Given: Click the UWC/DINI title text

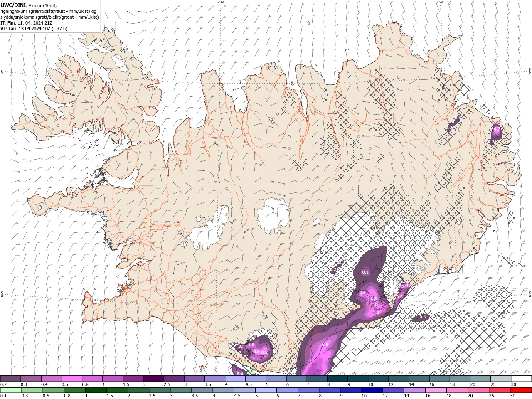Looking at the screenshot, I should [x=12, y=5].
